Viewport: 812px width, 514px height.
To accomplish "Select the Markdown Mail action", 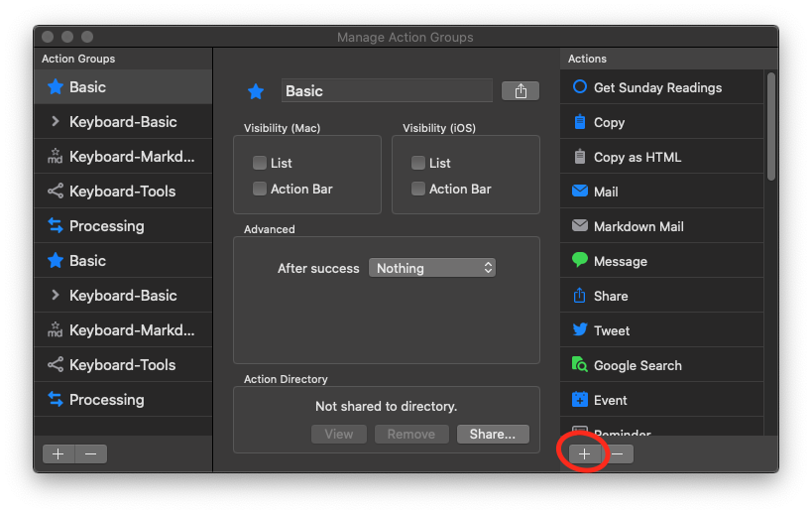I will [638, 226].
